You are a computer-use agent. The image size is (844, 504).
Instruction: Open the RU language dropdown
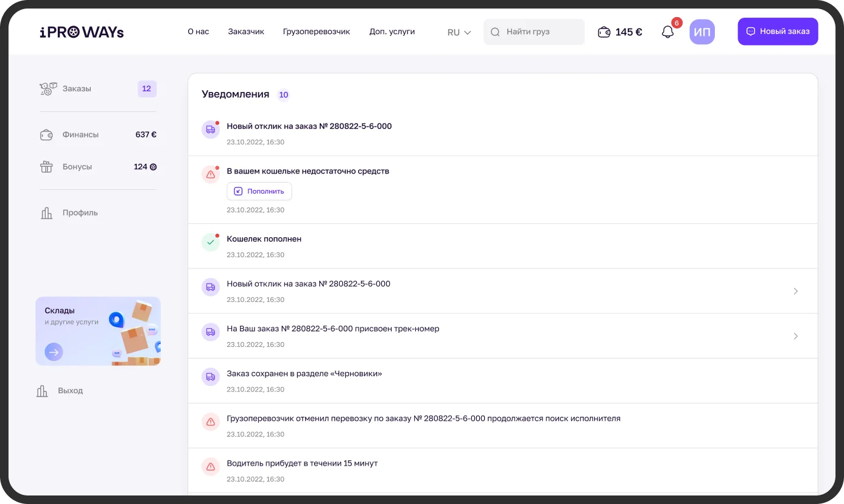(x=459, y=32)
